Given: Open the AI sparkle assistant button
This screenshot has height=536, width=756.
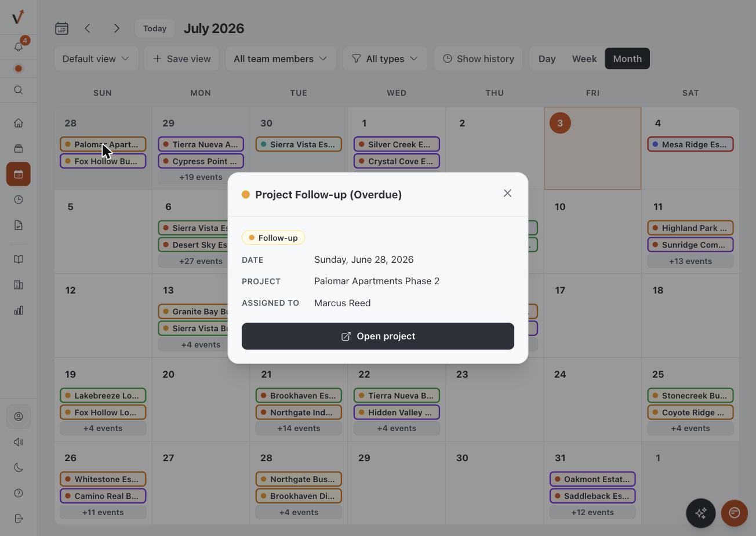Looking at the screenshot, I should 701,513.
